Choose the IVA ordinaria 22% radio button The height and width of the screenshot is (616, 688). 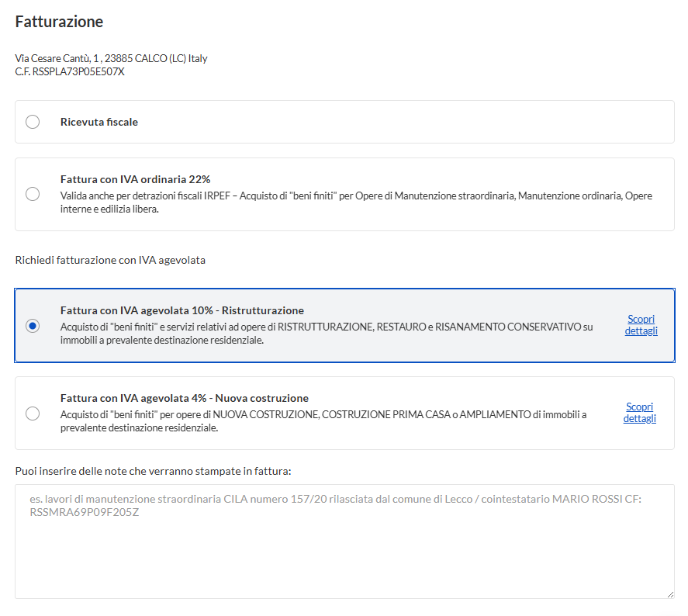[x=33, y=194]
